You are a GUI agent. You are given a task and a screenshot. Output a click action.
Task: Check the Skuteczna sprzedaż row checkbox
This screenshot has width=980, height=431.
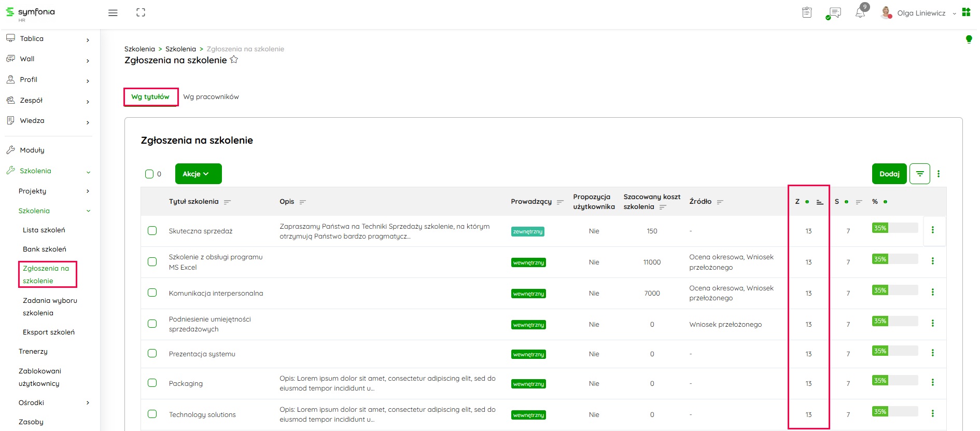point(152,230)
